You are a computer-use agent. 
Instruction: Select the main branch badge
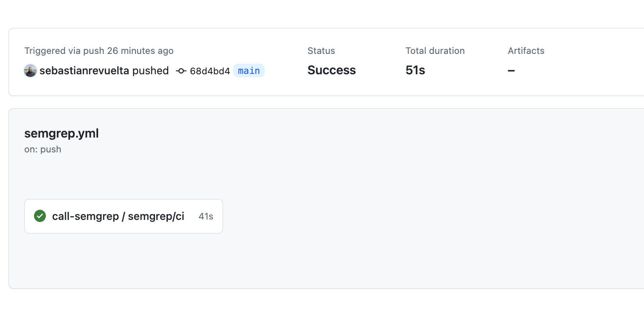coord(249,71)
